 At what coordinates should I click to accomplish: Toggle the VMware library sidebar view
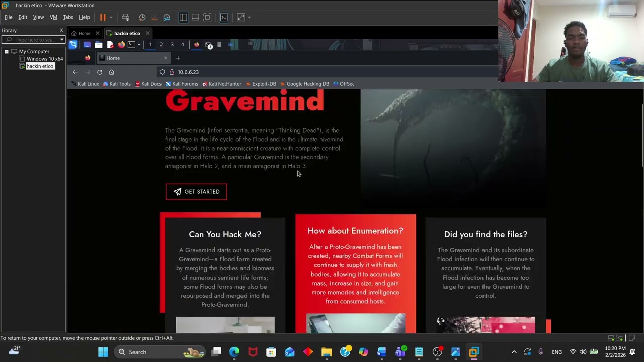pos(183,17)
